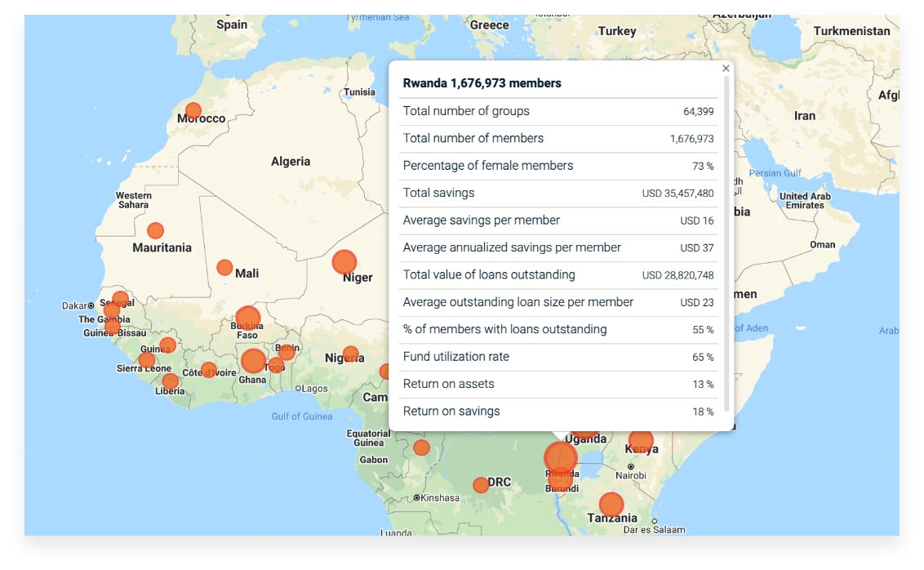Click the Liberia orange marker
The height and width of the screenshot is (570, 924).
click(170, 381)
